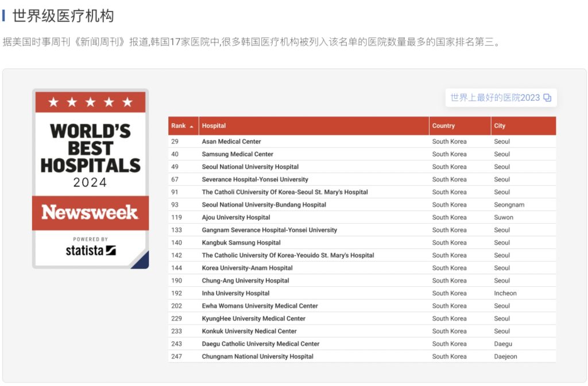Click rank number 49
This screenshot has height=386, width=588.
[x=175, y=167]
